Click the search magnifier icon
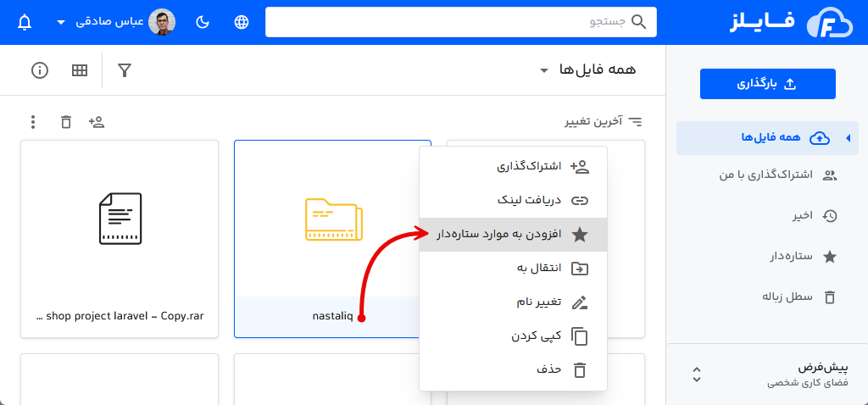 click(x=639, y=22)
